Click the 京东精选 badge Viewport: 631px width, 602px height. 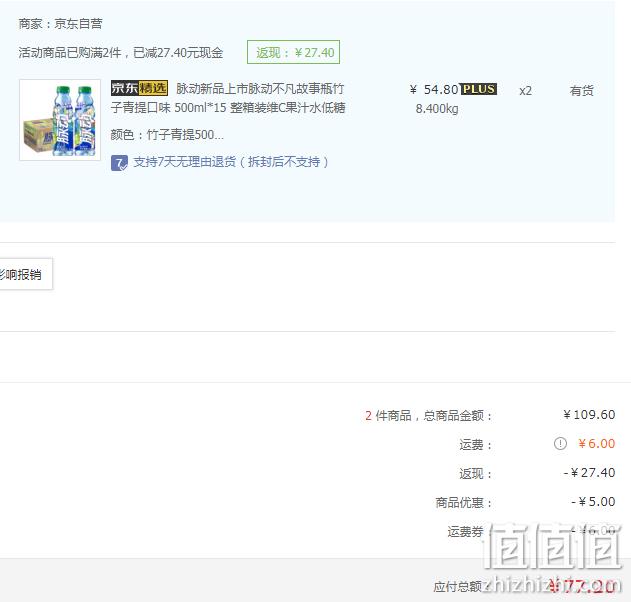click(x=139, y=88)
